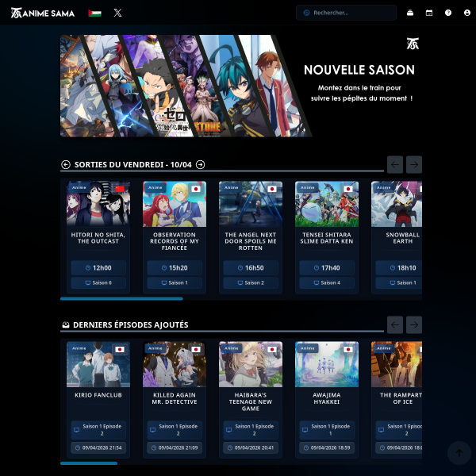Screen dimensions: 476x476
Task: Open the user profile icon
Action: click(467, 13)
